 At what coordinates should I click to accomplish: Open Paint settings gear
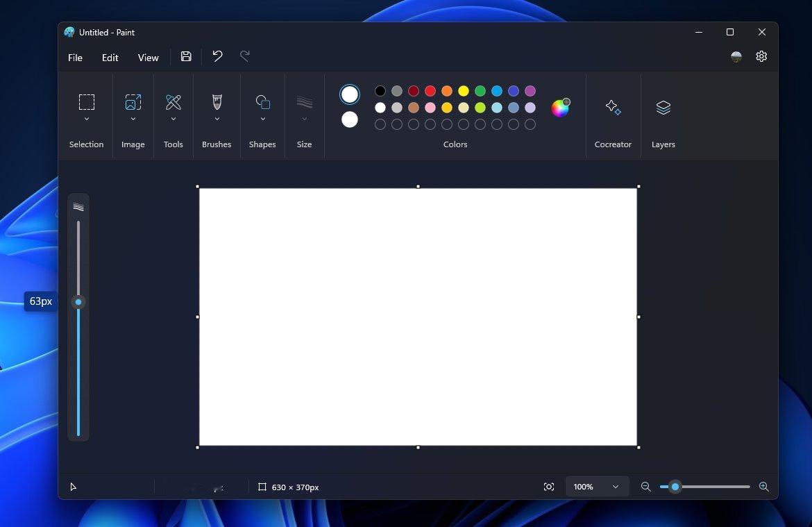click(x=761, y=56)
